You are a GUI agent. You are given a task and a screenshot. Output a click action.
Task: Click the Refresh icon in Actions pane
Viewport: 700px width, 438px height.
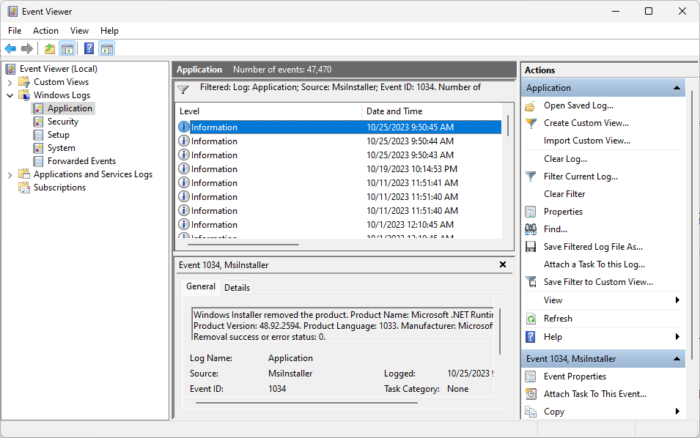pos(531,318)
